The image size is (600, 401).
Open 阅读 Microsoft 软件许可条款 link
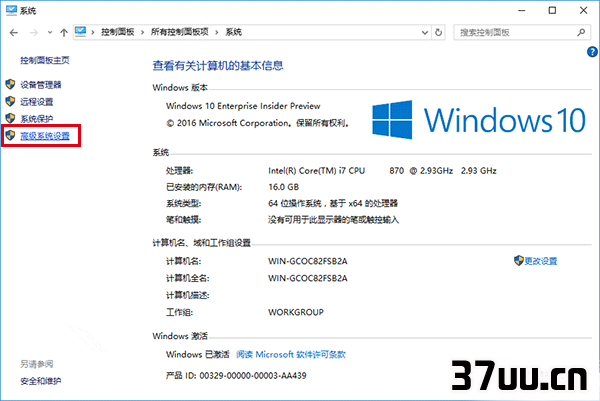click(x=291, y=355)
